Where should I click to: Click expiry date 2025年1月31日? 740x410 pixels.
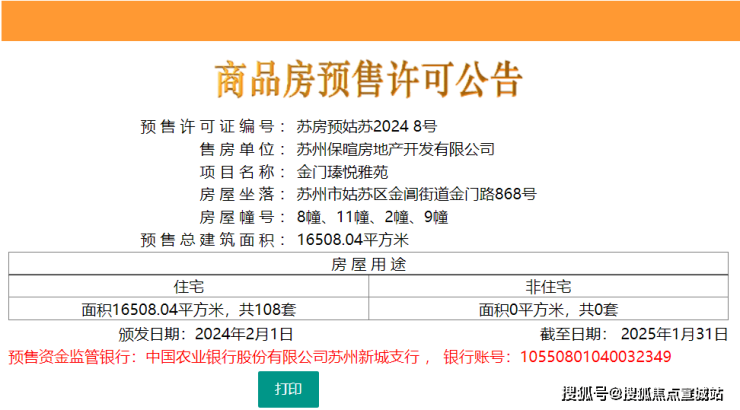pos(674,334)
